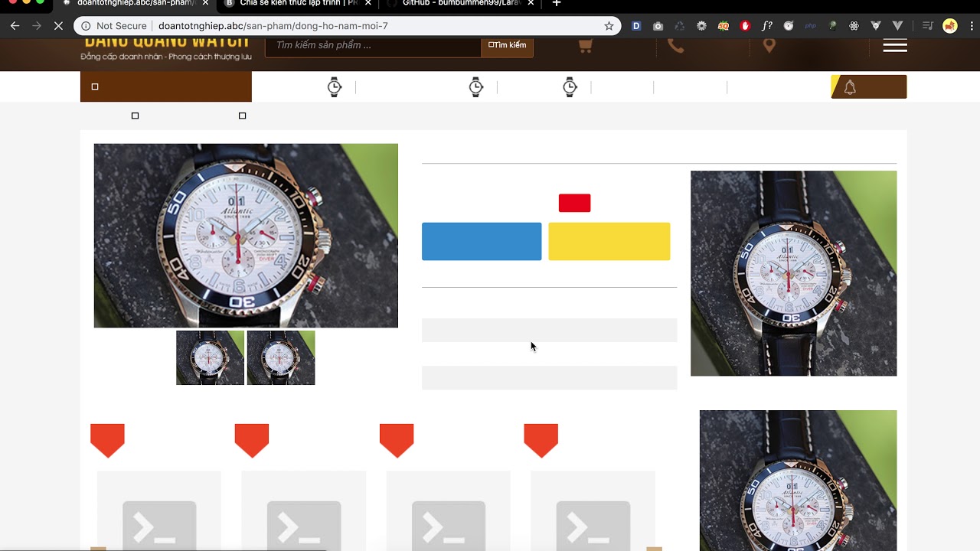980x551 pixels.
Task: Click the blue button under the product title
Action: (x=482, y=242)
